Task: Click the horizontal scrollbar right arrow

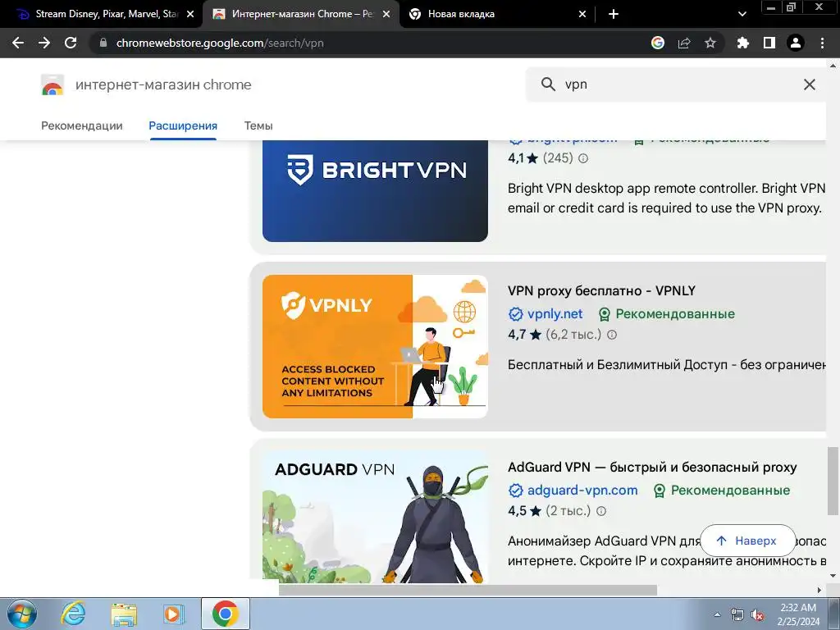Action: tap(819, 590)
